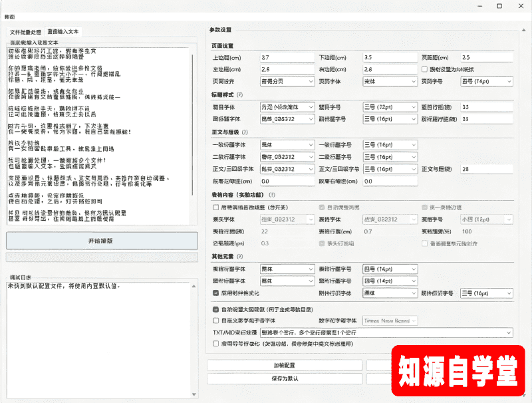
Task: Open the subtitle font size dropdown
Action: [390, 119]
